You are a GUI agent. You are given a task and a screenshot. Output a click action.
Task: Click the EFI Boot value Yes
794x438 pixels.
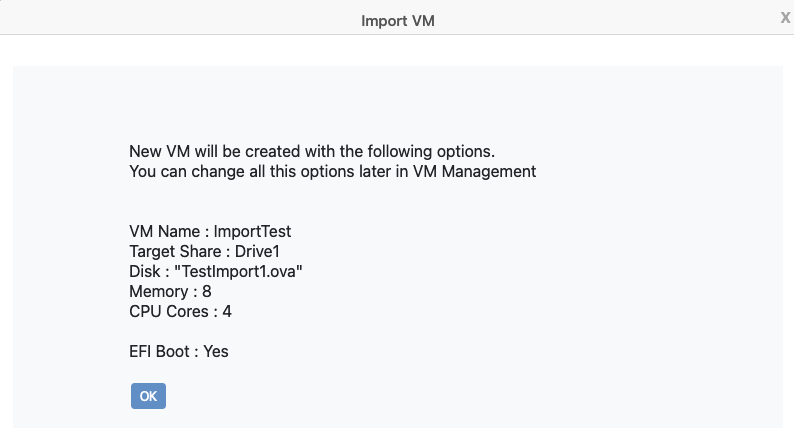click(216, 351)
